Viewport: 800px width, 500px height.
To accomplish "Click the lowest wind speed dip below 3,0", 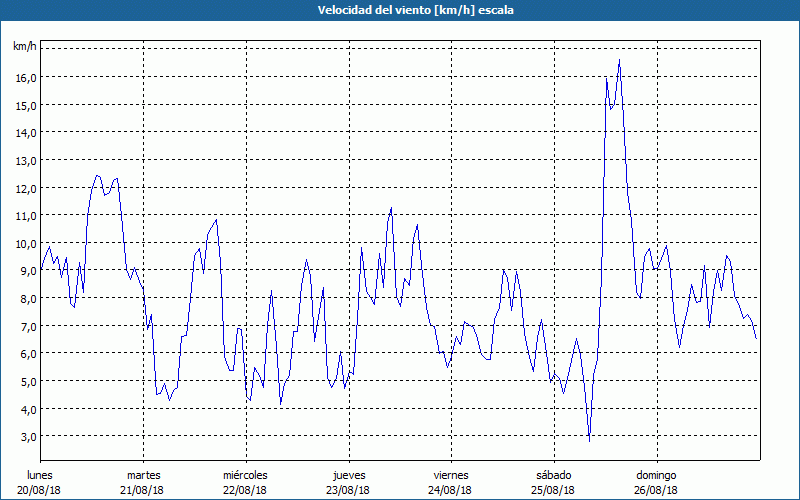I will (590, 441).
